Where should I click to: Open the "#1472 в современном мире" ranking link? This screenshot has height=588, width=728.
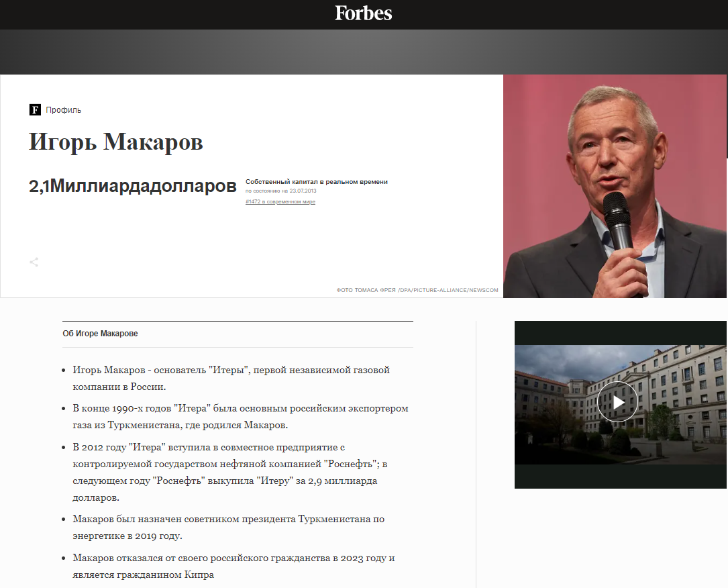[x=280, y=201]
